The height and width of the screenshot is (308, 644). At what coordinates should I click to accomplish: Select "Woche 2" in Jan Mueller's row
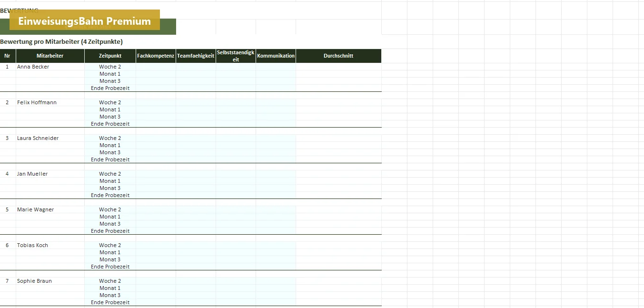[x=110, y=174]
